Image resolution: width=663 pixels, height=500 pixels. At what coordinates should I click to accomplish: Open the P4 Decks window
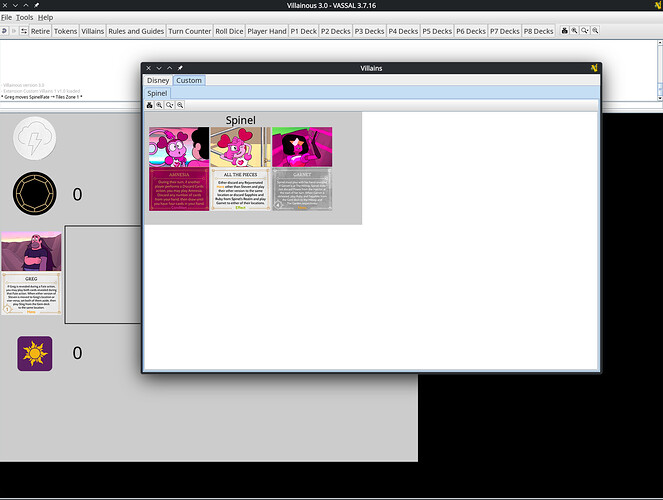403,31
